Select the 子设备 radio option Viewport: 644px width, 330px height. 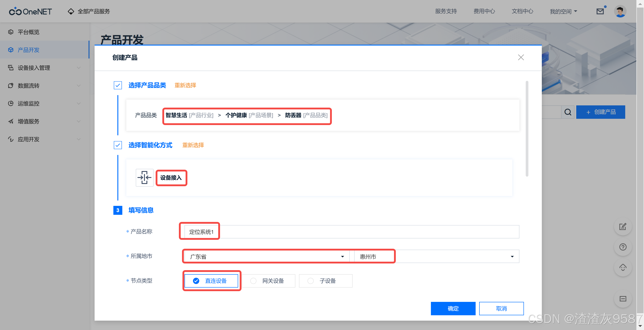pyautogui.click(x=326, y=281)
